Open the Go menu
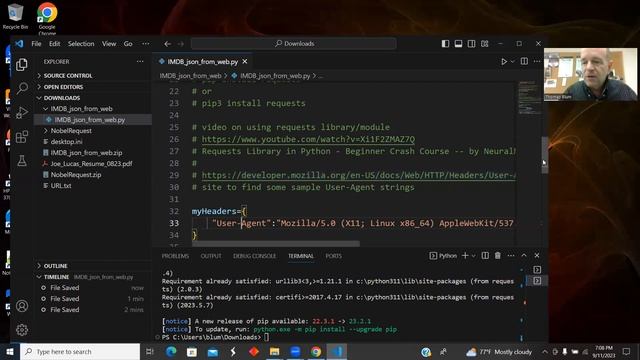 [128, 44]
